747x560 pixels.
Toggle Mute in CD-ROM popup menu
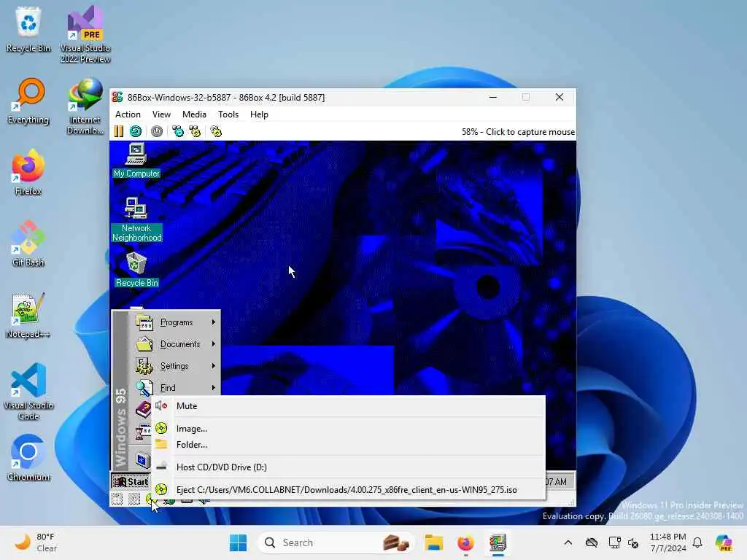pos(348,405)
